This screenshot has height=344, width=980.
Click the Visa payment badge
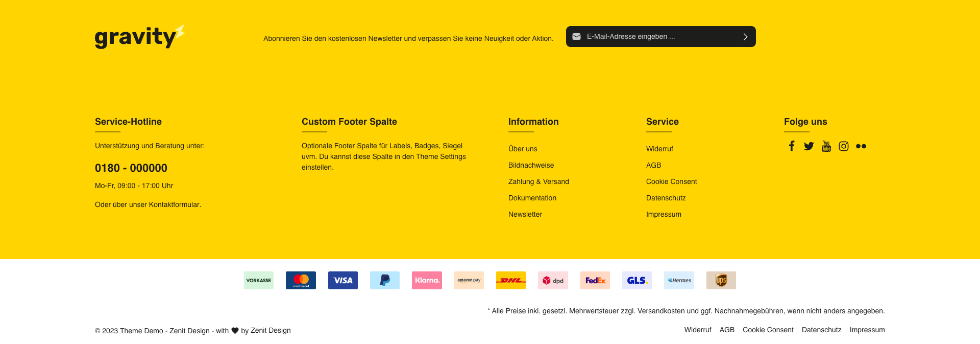coord(342,280)
